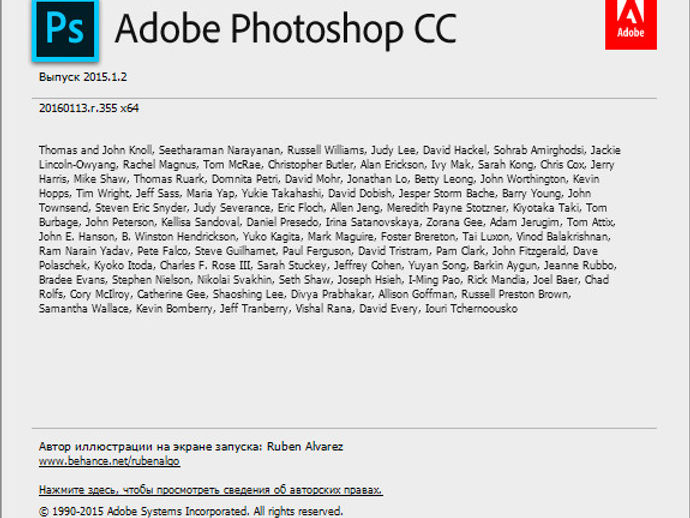690x518 pixels.
Task: Click the name "Christopher Butler"
Action: click(x=310, y=165)
